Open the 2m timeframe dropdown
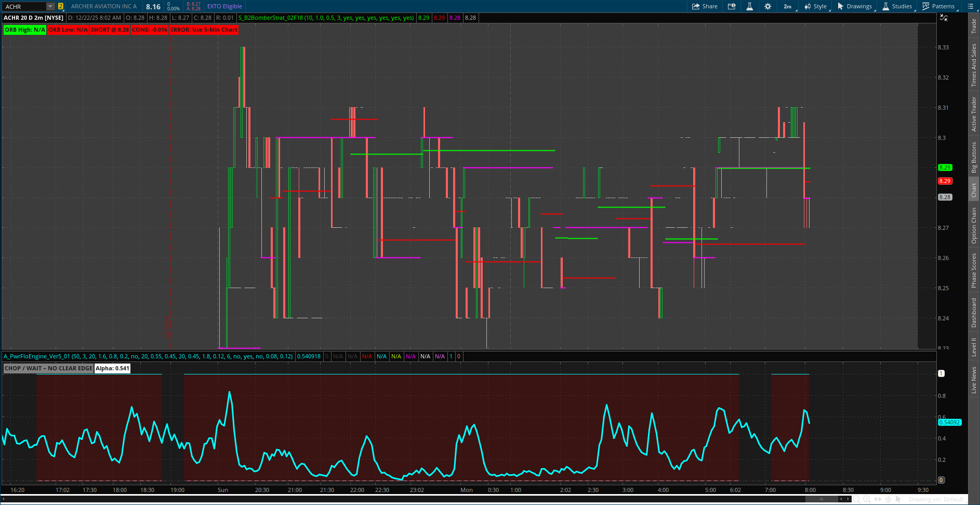Screen dimensions: 980x505 [788, 6]
